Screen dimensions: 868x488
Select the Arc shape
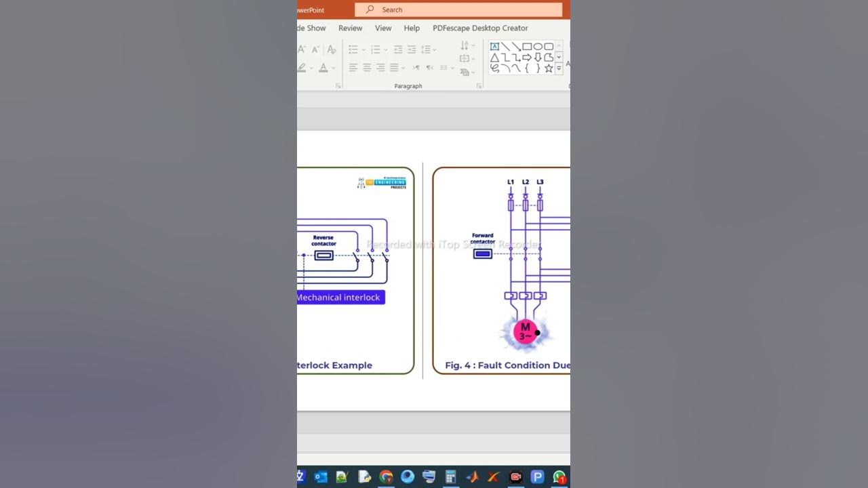pos(505,68)
